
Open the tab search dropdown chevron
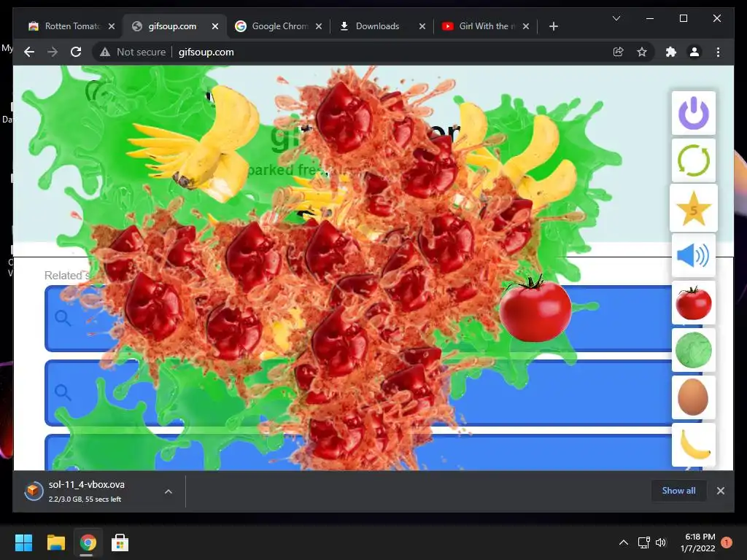click(616, 18)
